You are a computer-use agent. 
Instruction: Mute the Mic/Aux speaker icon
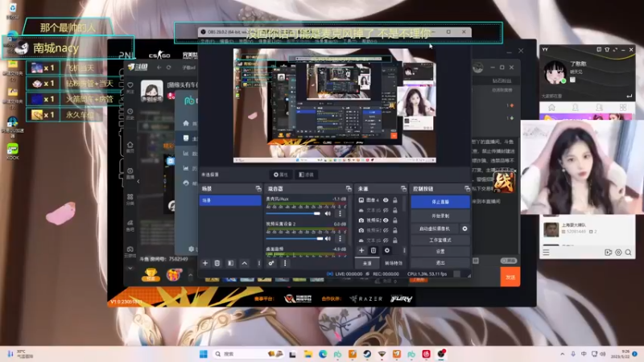pyautogui.click(x=328, y=213)
